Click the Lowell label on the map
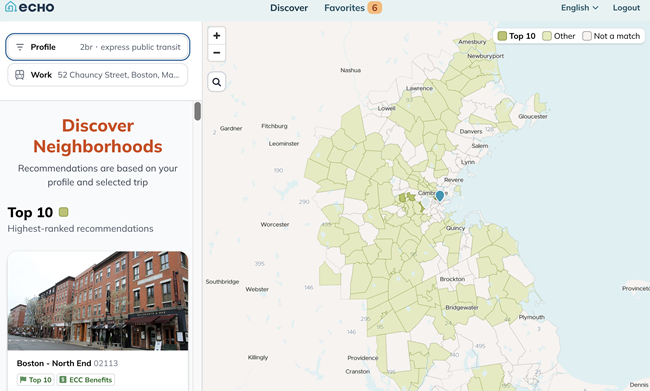 pos(386,108)
